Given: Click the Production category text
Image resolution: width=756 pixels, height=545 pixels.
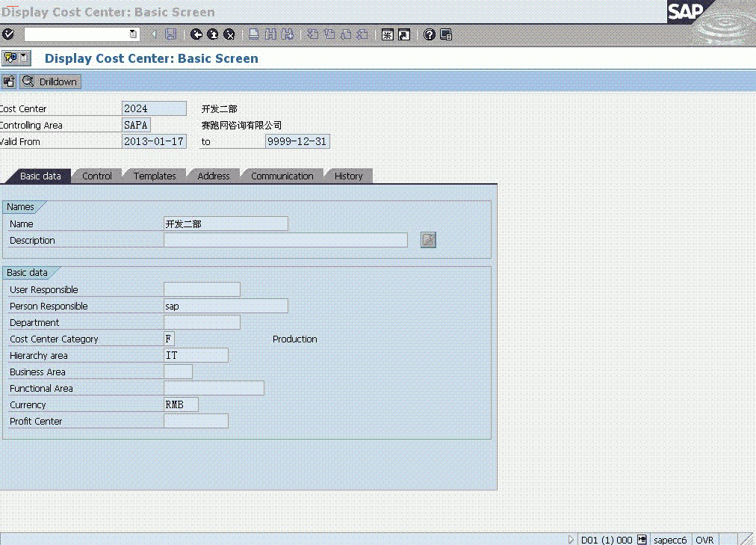Looking at the screenshot, I should (x=294, y=339).
